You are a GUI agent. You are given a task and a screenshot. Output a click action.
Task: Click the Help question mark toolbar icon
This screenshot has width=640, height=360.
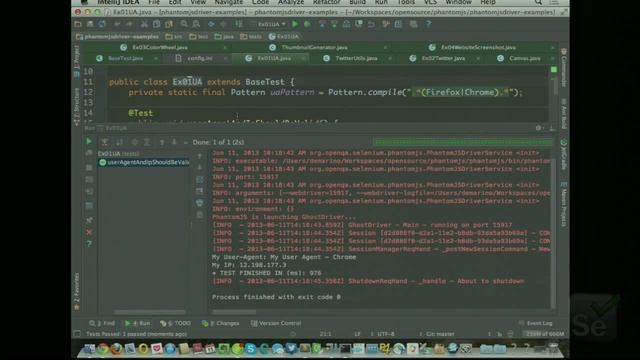click(x=428, y=24)
